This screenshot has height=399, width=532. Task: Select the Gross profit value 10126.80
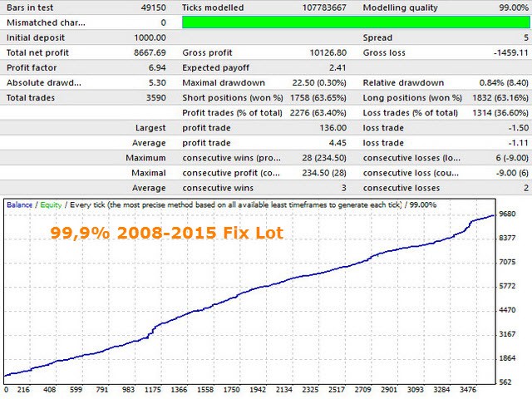pos(328,52)
